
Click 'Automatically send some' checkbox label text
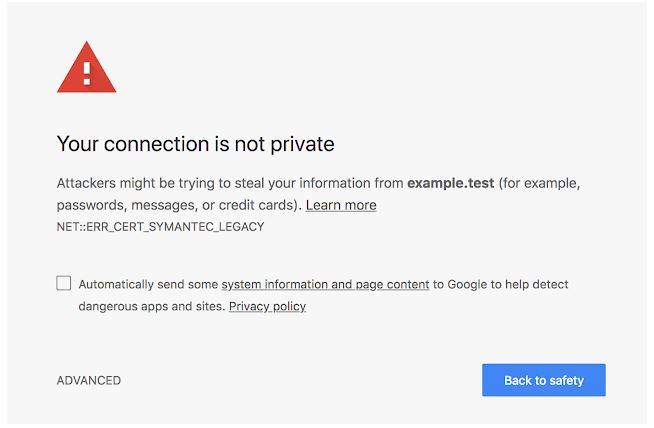pos(148,284)
